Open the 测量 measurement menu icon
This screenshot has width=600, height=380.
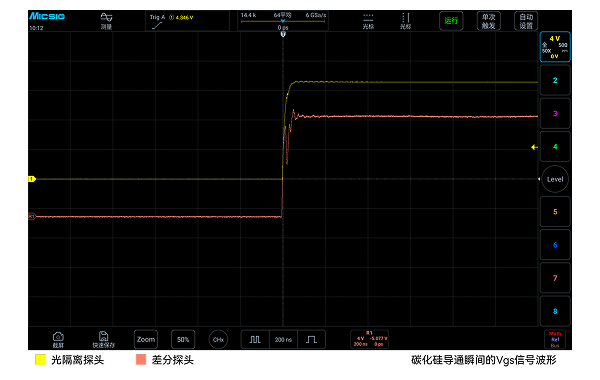106,21
